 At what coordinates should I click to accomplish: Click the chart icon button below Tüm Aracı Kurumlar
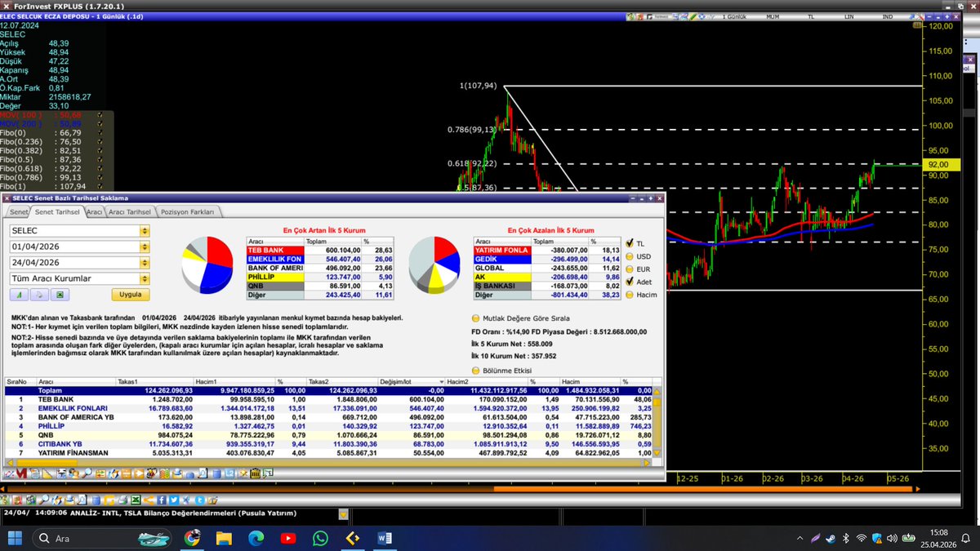click(x=18, y=294)
